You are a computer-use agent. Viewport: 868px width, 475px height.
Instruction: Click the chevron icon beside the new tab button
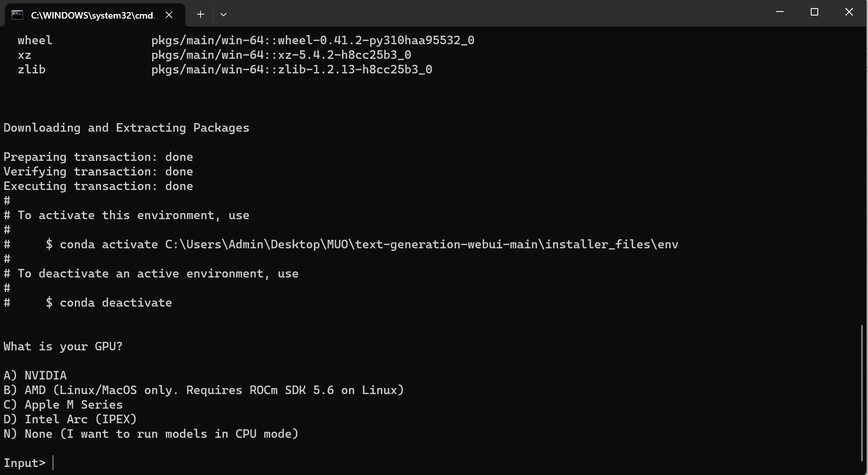[224, 15]
